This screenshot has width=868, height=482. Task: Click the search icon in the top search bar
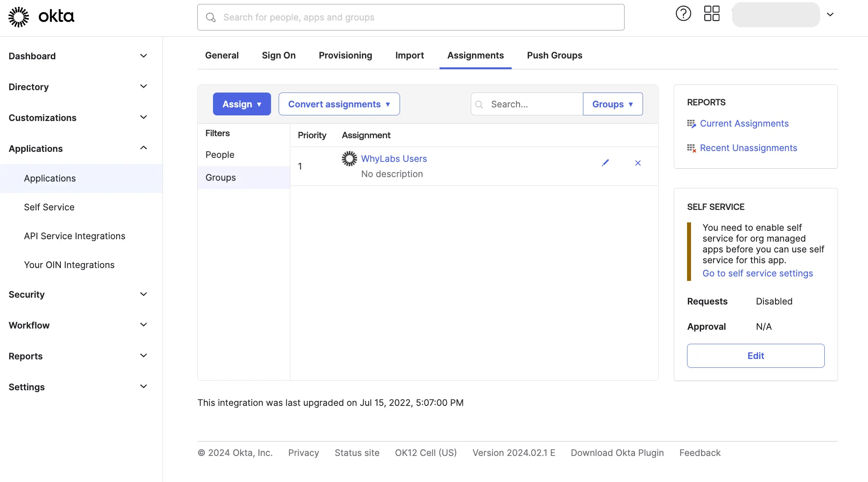point(211,17)
